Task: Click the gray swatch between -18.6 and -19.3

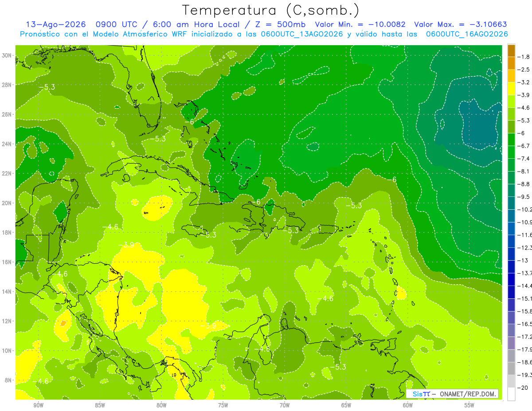Action: [x=511, y=368]
